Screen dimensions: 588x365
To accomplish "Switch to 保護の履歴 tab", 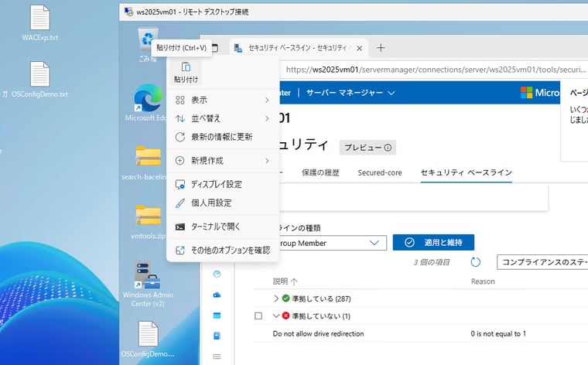I will pos(320,172).
